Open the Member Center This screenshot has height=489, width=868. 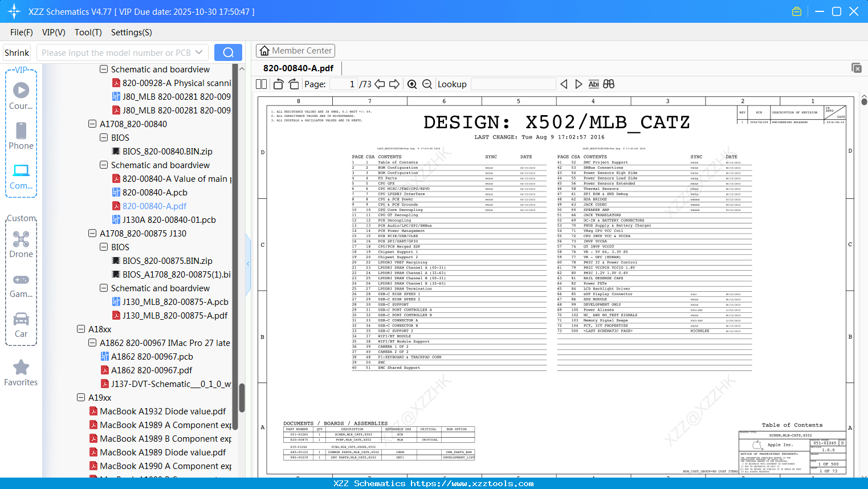295,51
